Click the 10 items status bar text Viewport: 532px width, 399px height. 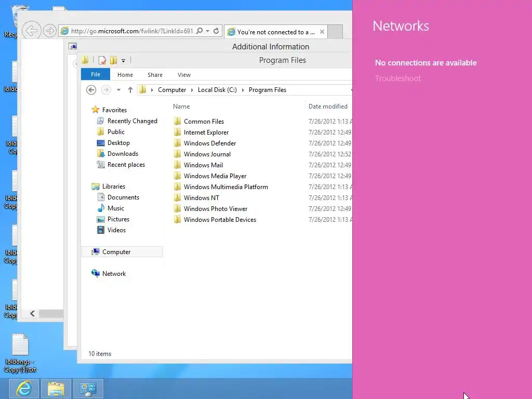coord(100,353)
